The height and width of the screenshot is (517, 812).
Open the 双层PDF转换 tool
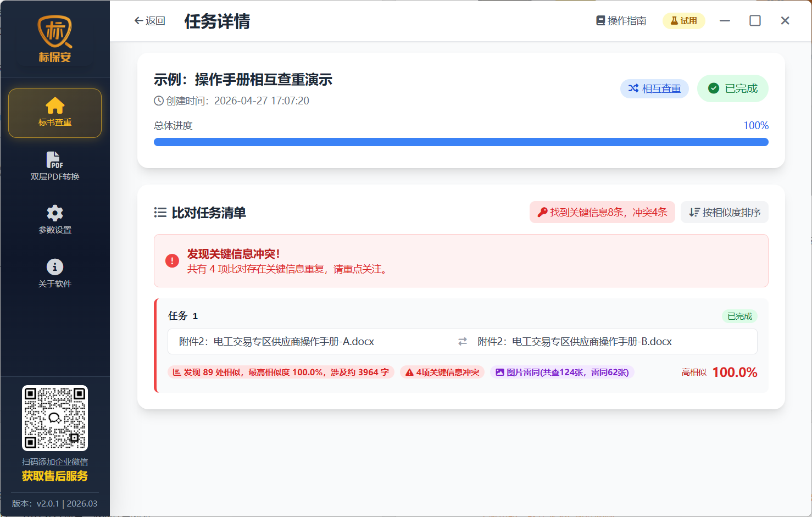click(55, 166)
